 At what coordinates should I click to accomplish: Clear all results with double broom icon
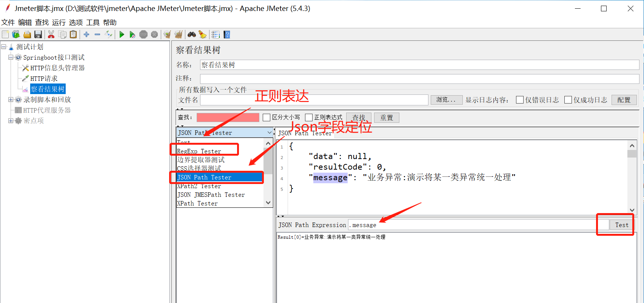(x=179, y=35)
